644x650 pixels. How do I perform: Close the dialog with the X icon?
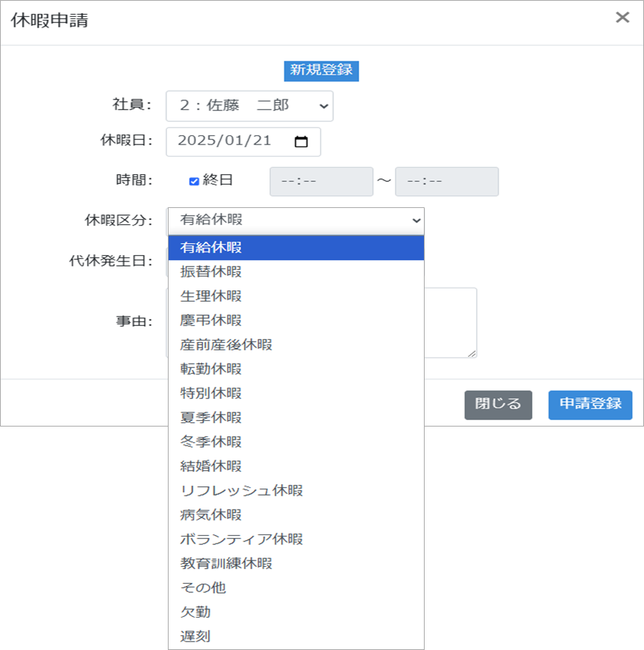click(x=622, y=18)
